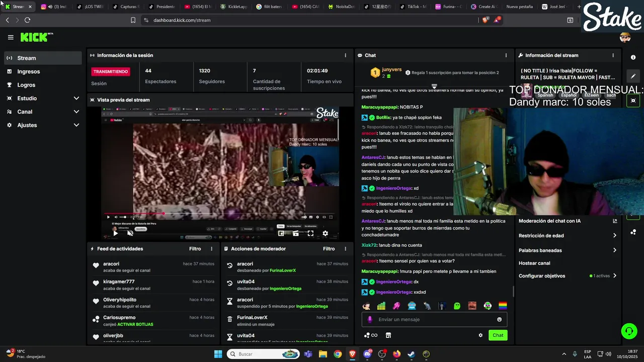Screen dimensions: 644x362
Task: Open options menu of the Chat panel
Action: 506,55
